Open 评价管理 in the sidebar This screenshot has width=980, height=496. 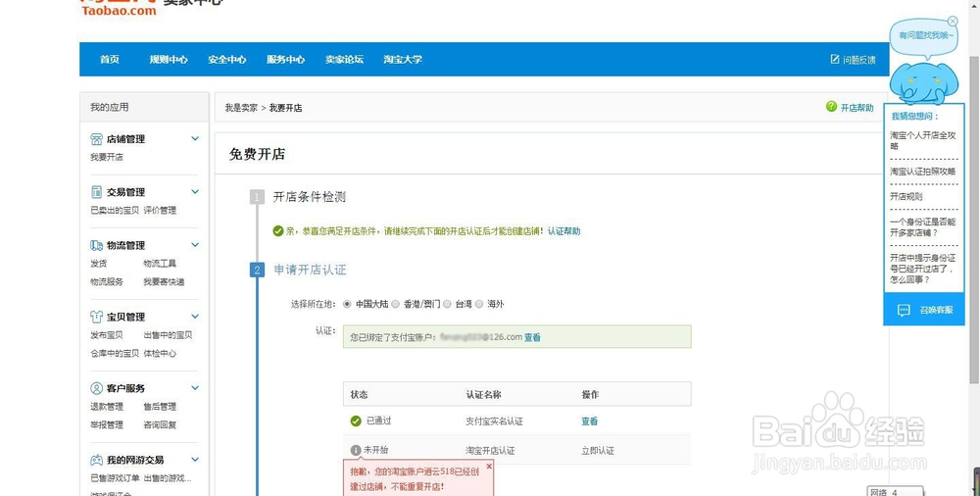(160, 210)
